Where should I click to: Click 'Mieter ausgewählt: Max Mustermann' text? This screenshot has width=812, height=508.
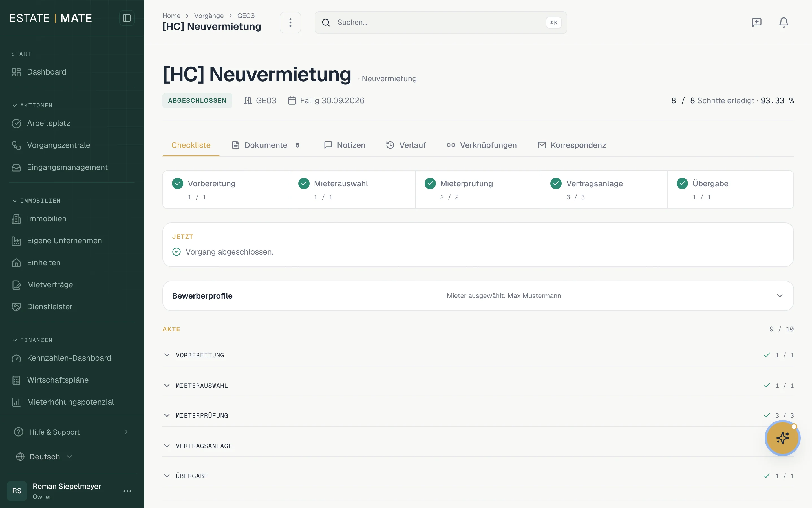[x=504, y=296]
